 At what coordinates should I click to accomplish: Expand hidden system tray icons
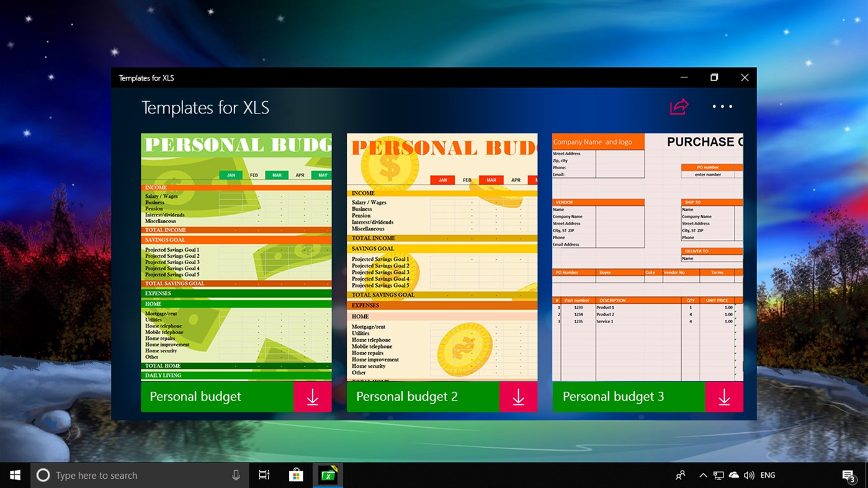703,475
